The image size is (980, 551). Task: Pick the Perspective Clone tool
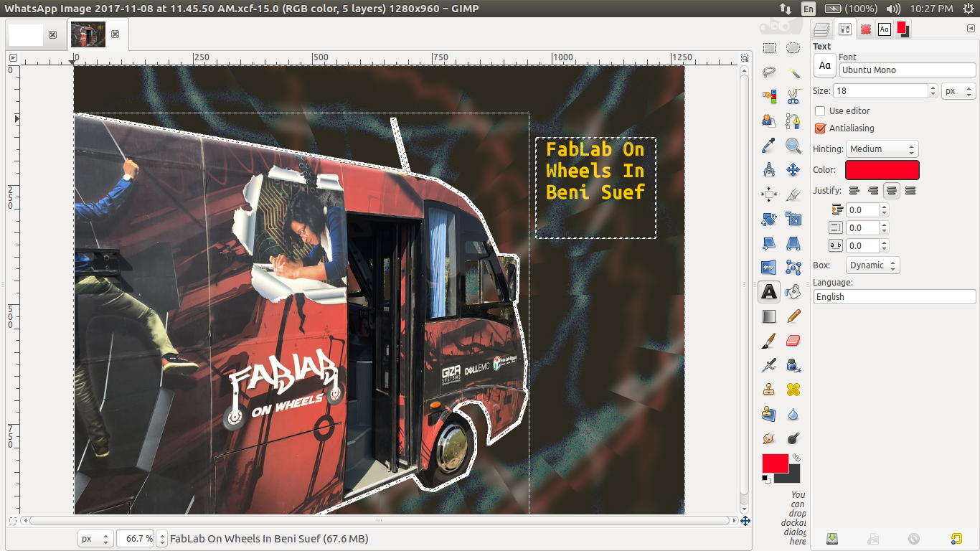769,414
